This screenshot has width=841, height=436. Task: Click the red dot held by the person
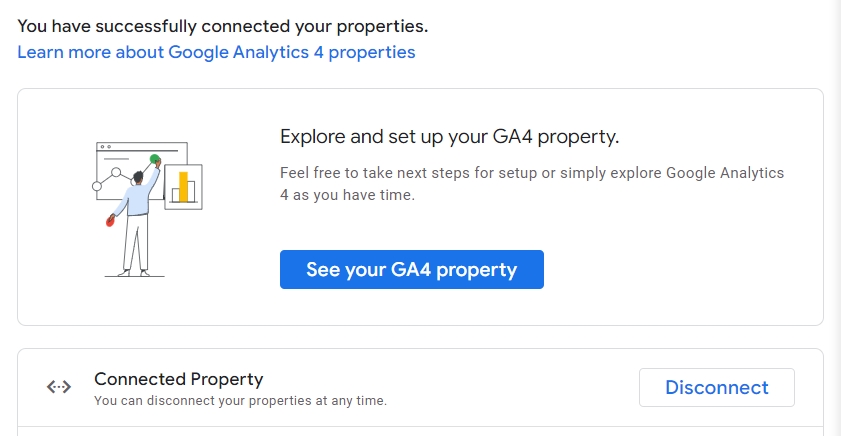[111, 220]
